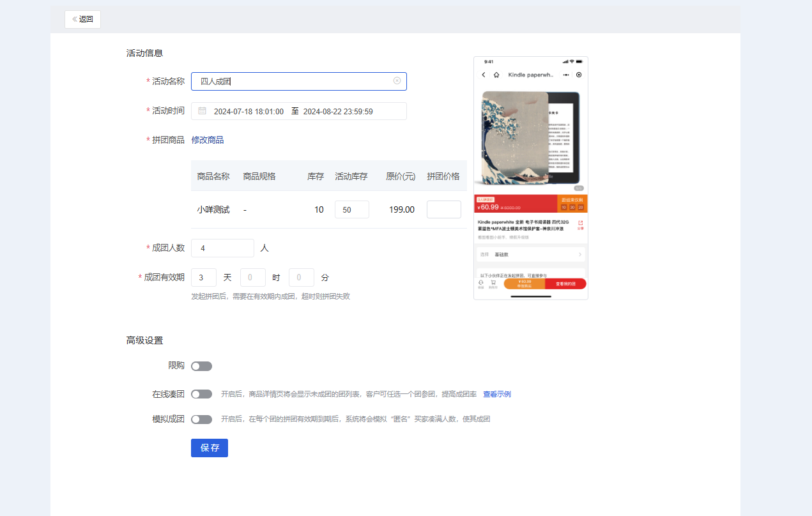
Task: Select the start time 2024-07-18 18:01:00
Action: pos(249,111)
